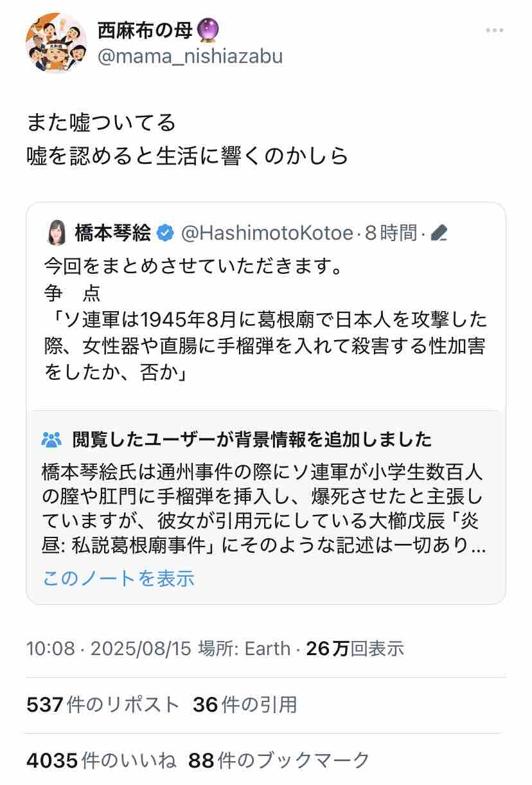
Task: Click the crystal ball emoji beside the display name
Action: click(x=209, y=29)
